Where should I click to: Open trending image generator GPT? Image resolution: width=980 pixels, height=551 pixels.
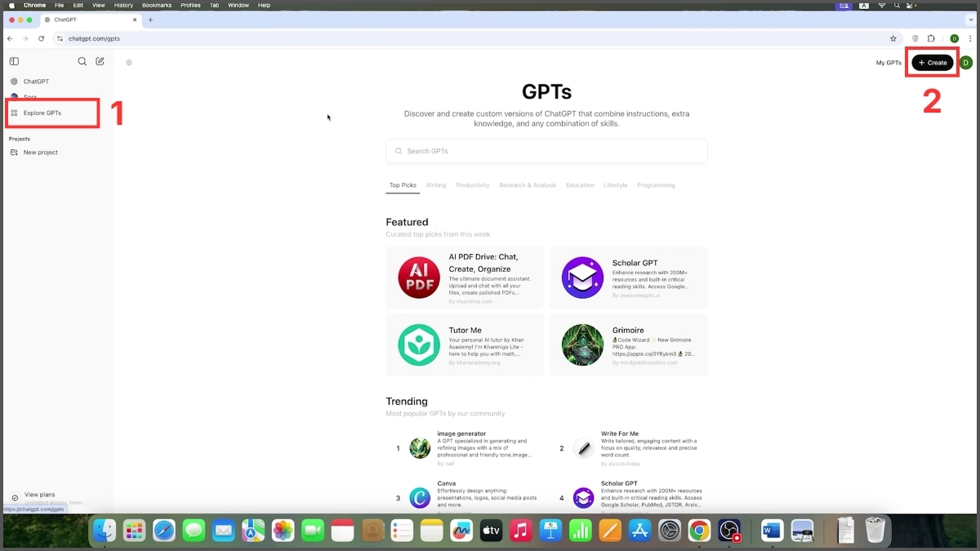(x=465, y=448)
